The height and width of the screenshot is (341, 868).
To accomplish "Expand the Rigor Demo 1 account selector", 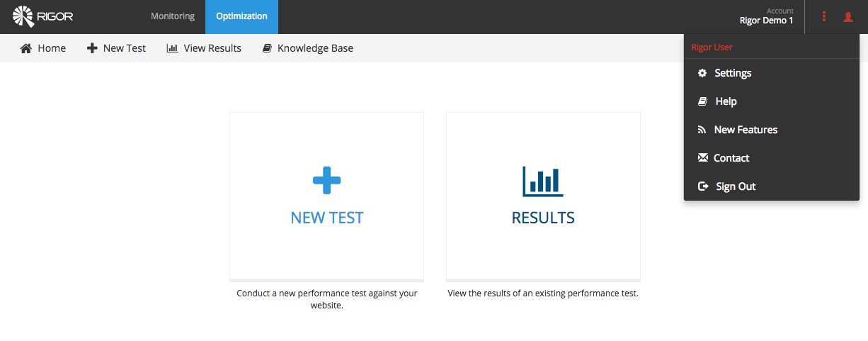I will [766, 16].
